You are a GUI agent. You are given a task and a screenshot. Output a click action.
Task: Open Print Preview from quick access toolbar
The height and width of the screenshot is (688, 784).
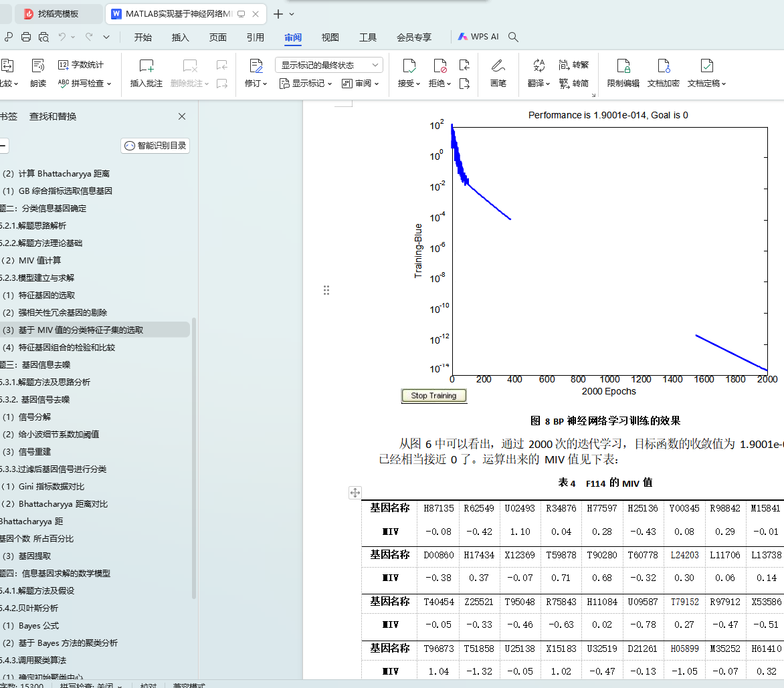(x=43, y=37)
